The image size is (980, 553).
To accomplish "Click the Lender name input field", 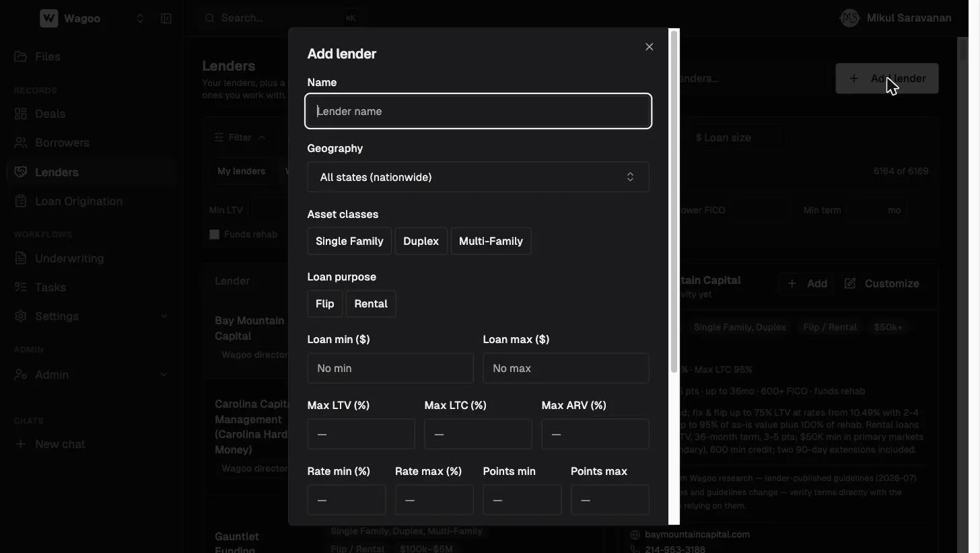I will point(478,111).
